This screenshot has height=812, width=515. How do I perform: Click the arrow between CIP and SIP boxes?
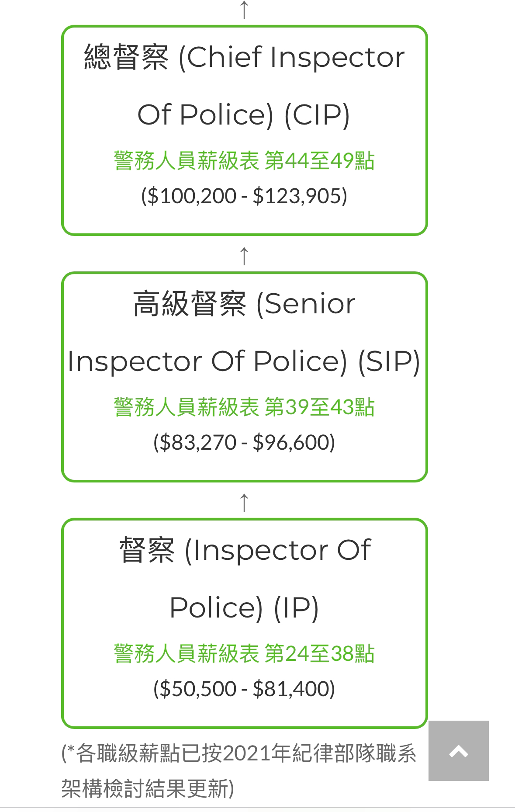244,256
